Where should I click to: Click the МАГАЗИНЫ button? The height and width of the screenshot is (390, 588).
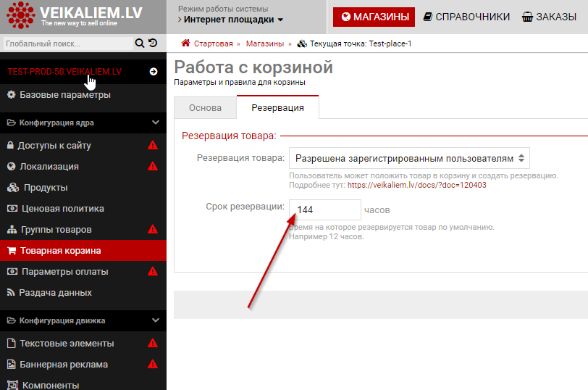tap(374, 17)
